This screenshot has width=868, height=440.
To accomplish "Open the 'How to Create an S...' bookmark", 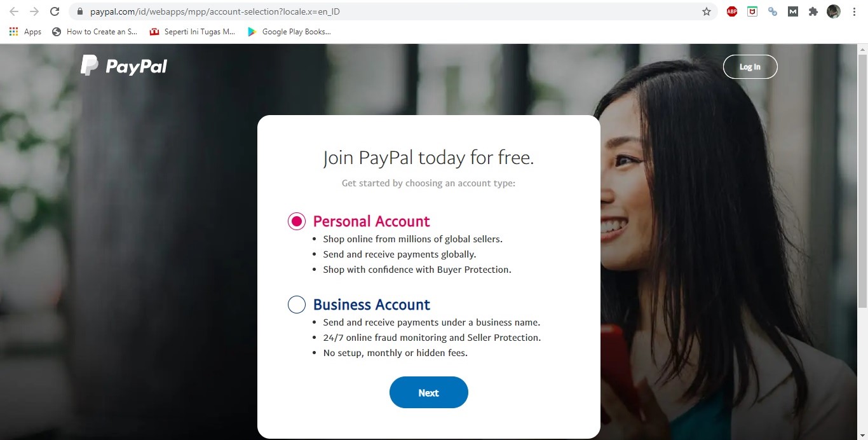I will [x=95, y=31].
